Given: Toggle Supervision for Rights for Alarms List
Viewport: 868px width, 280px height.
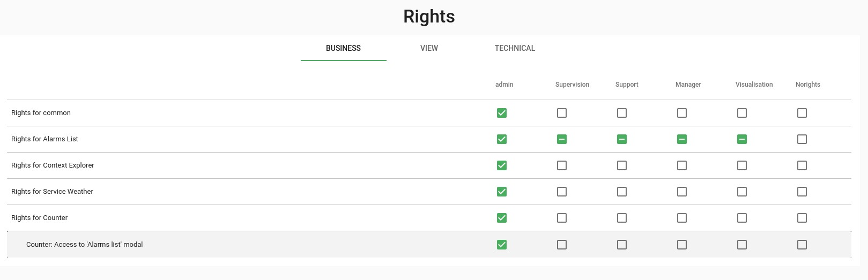Looking at the screenshot, I should 562,139.
